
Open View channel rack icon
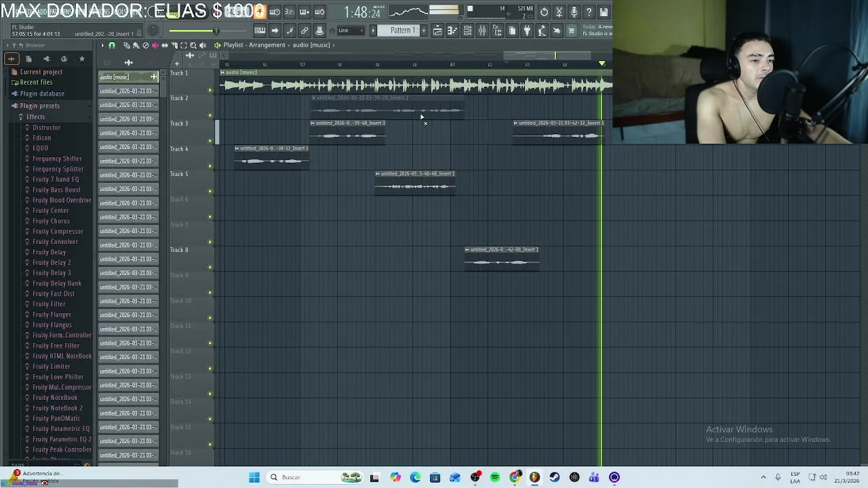(467, 30)
